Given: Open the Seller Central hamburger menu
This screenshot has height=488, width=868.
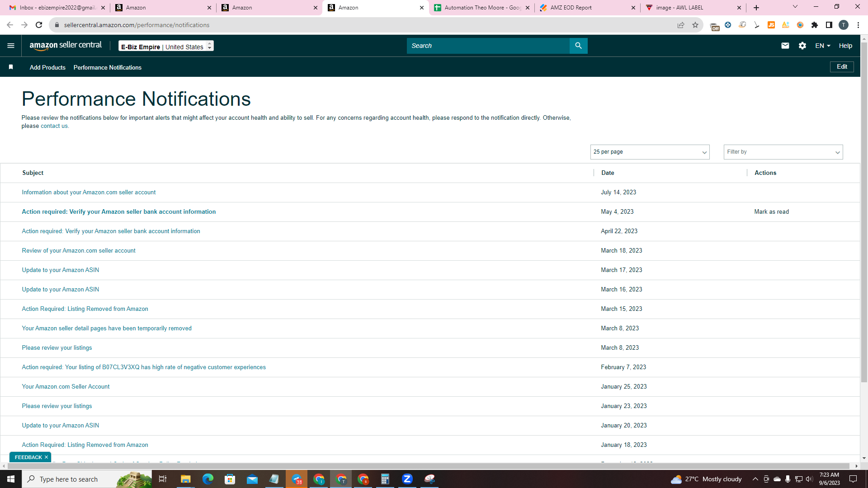Looking at the screenshot, I should [x=11, y=46].
